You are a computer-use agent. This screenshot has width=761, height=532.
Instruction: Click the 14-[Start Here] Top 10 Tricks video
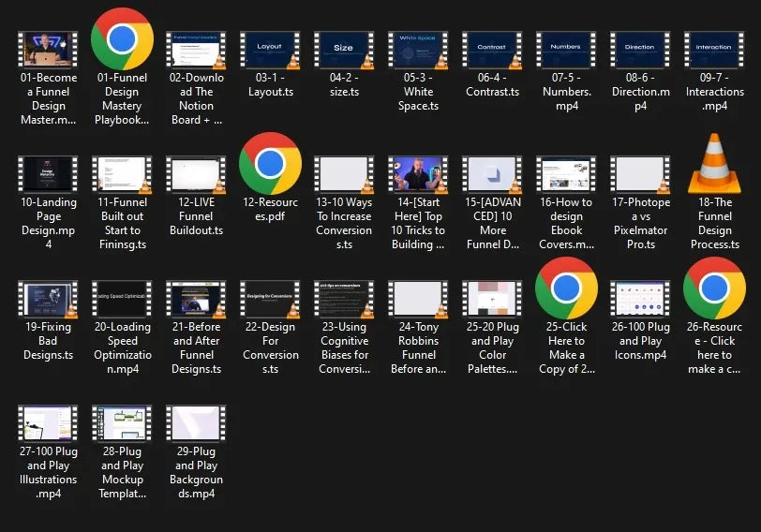click(418, 174)
